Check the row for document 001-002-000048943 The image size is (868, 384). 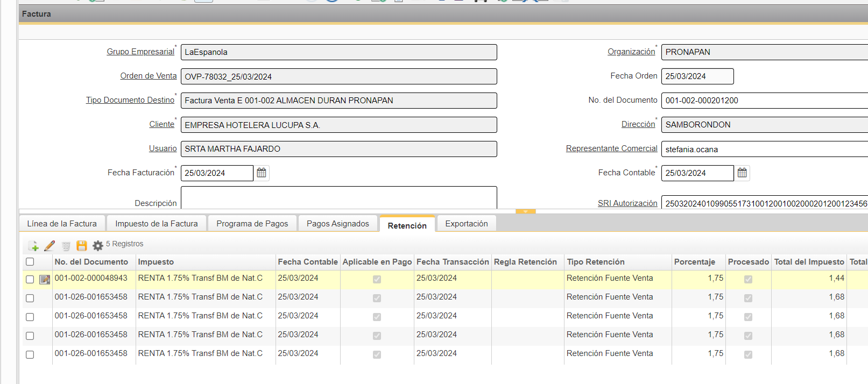30,279
